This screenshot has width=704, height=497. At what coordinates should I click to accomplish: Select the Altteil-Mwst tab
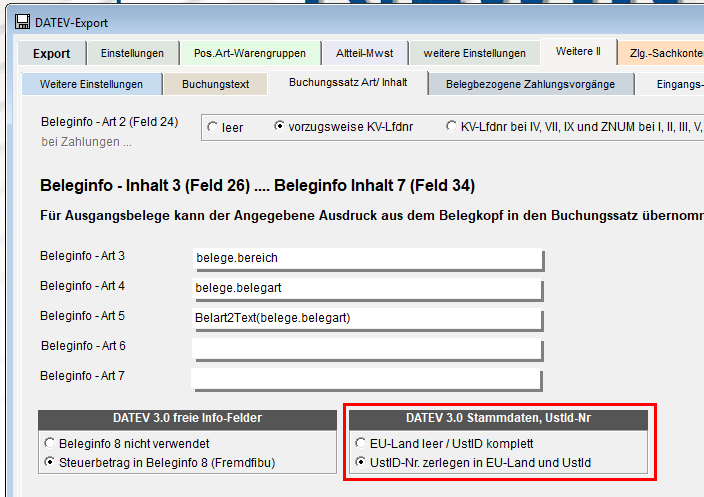(365, 53)
